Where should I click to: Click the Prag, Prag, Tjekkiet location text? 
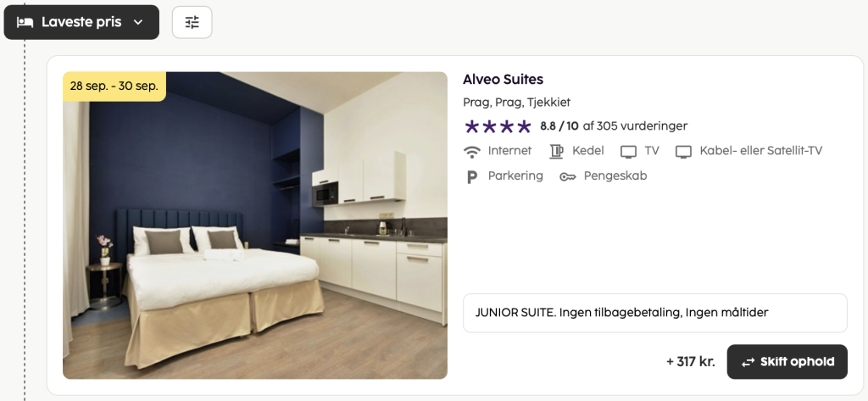click(516, 103)
